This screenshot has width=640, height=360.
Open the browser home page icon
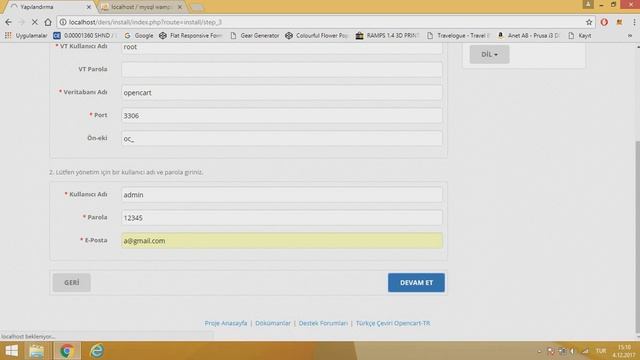point(48,22)
